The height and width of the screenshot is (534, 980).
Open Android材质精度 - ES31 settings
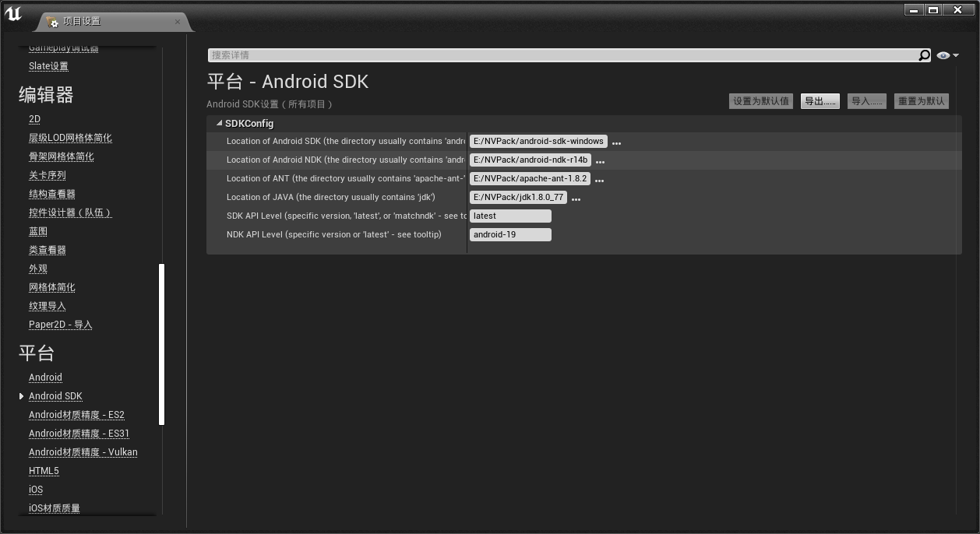(79, 434)
